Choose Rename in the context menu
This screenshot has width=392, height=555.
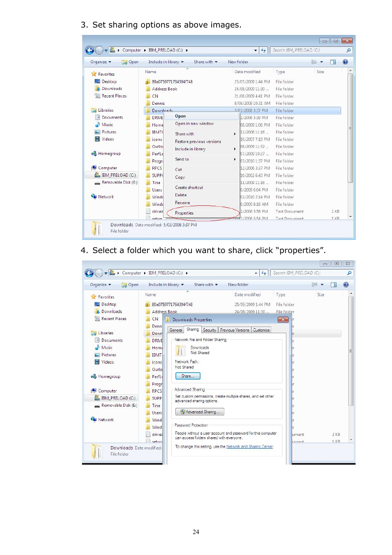(x=182, y=203)
